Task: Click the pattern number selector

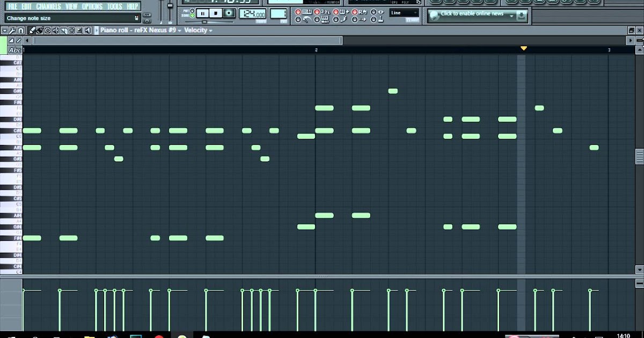Action: (x=279, y=13)
